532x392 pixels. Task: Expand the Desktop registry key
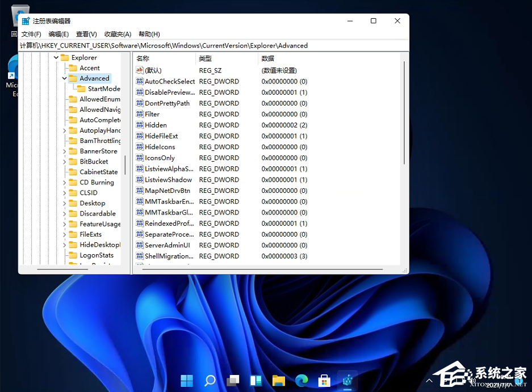click(64, 203)
